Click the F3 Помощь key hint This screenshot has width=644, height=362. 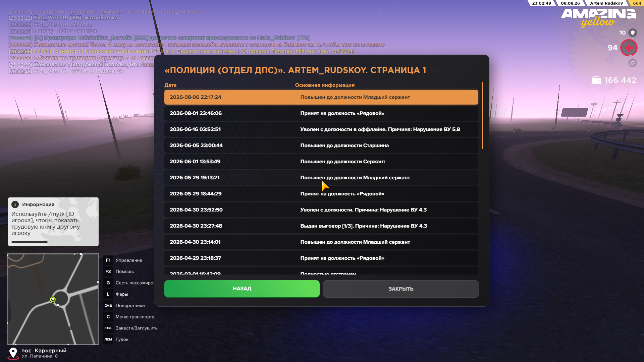(119, 271)
